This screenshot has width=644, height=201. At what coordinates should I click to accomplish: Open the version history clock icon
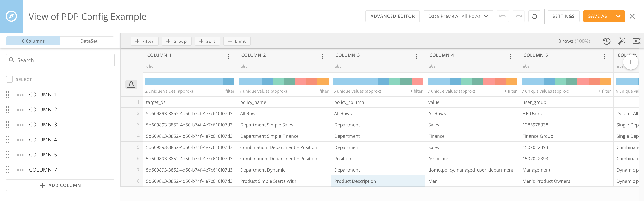[x=607, y=41]
